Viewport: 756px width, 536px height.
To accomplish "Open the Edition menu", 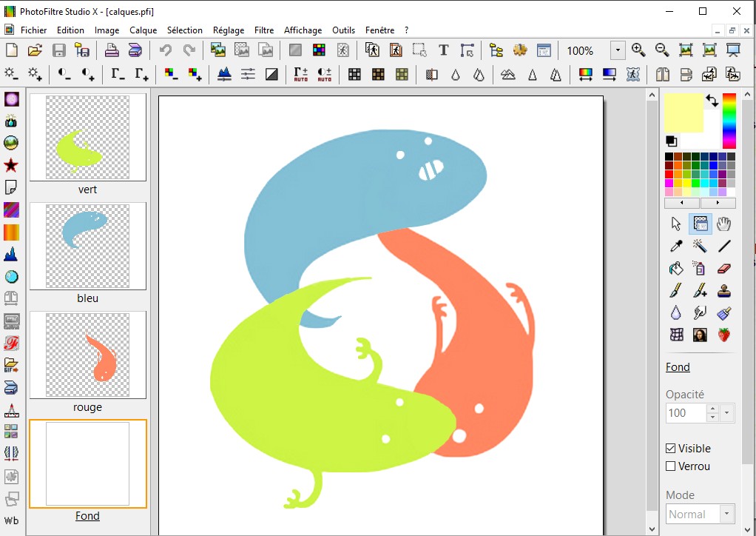I will (70, 30).
